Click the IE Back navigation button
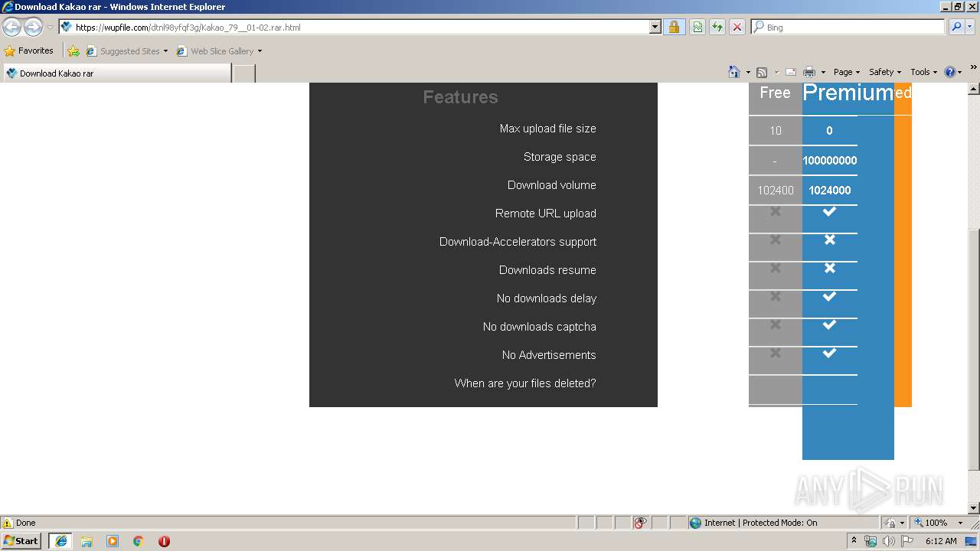This screenshot has width=980, height=551. coord(11,28)
